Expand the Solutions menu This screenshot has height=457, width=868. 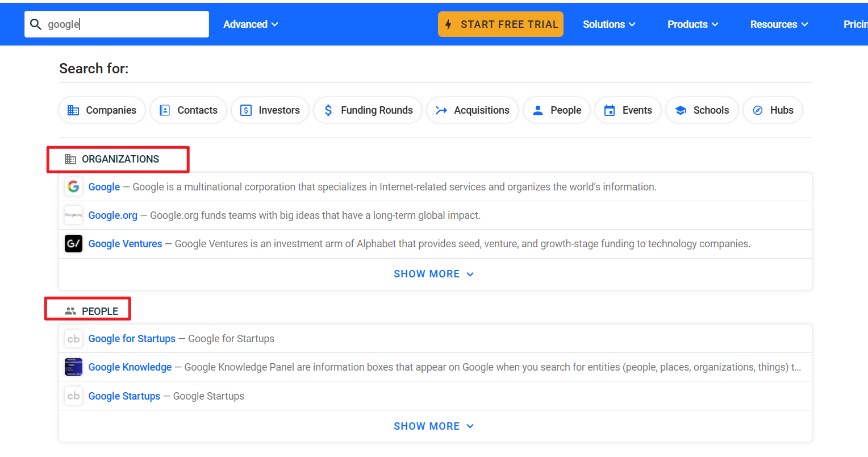609,24
